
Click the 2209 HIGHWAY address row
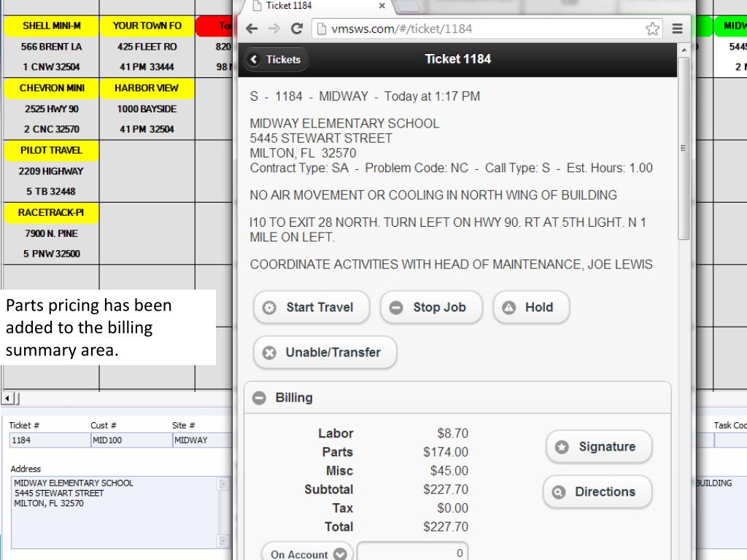(x=52, y=171)
